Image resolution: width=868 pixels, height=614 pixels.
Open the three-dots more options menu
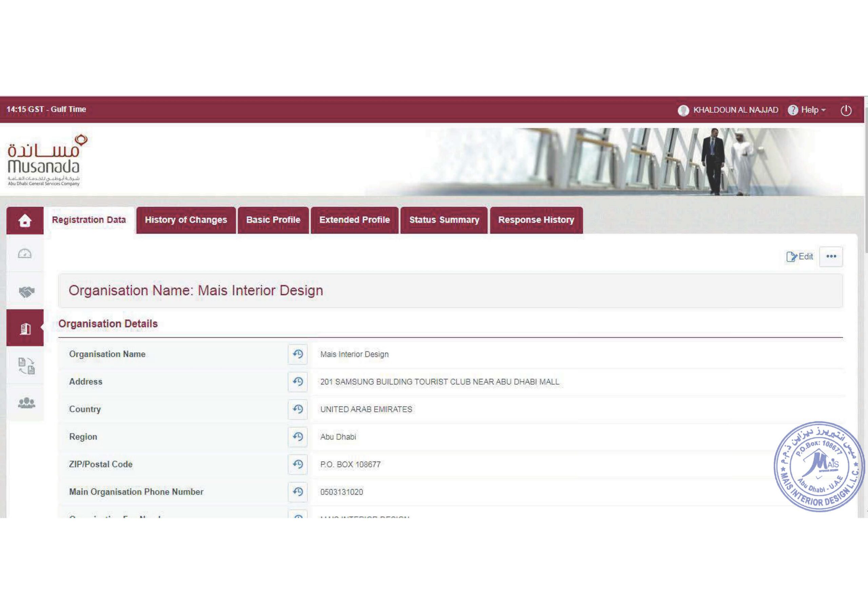831,256
